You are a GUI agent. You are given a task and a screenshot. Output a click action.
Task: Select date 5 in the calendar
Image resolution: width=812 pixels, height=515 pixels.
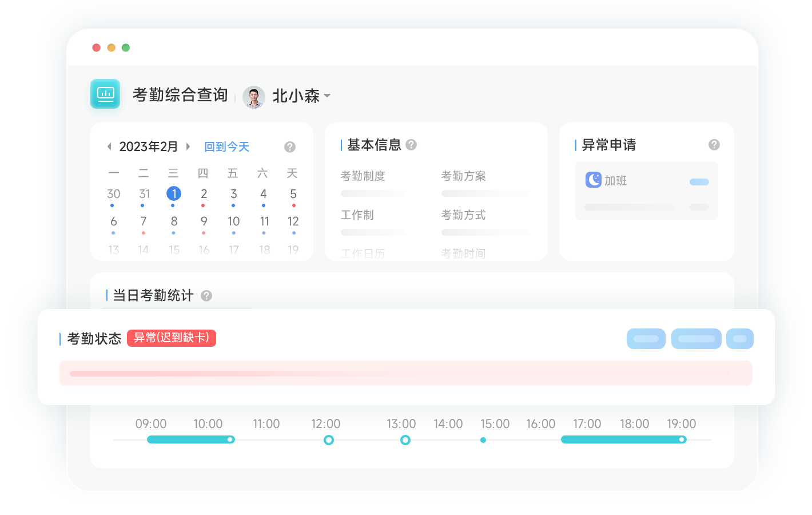point(293,194)
